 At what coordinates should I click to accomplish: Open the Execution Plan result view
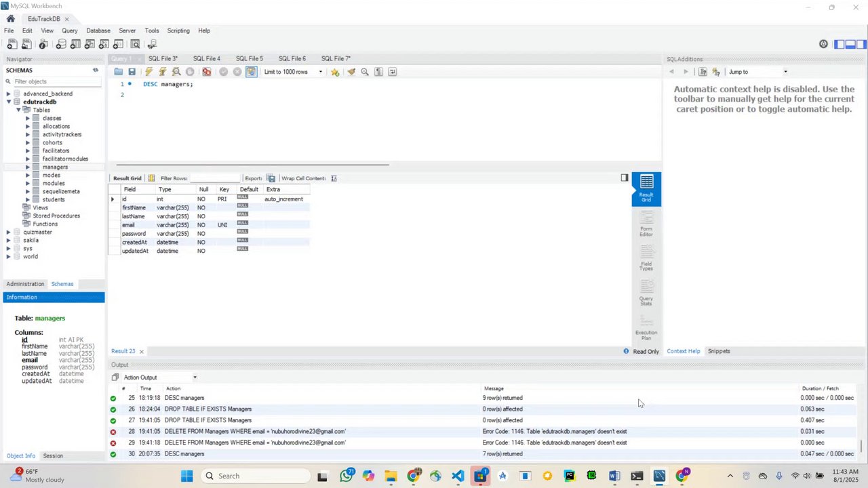(x=646, y=326)
